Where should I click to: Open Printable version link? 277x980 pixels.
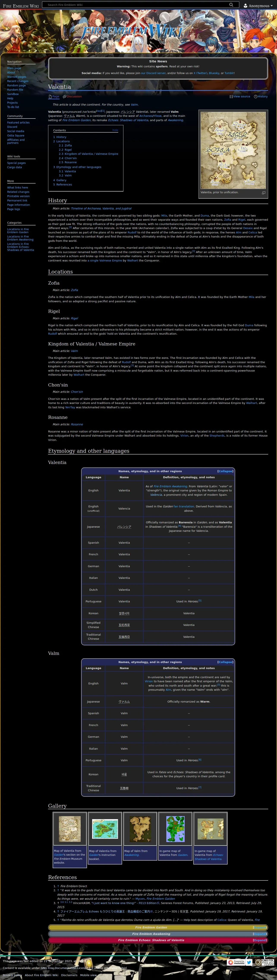point(18,196)
